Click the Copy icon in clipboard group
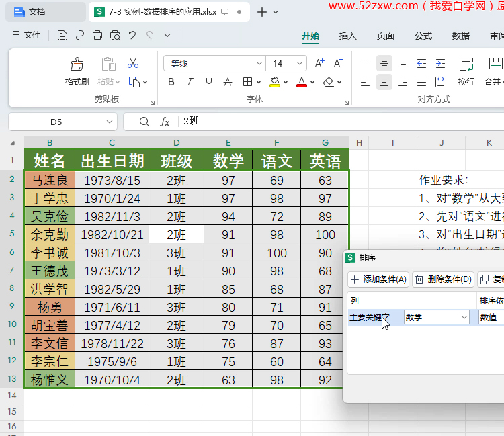Image resolution: width=504 pixels, height=436 pixels. coord(134,82)
